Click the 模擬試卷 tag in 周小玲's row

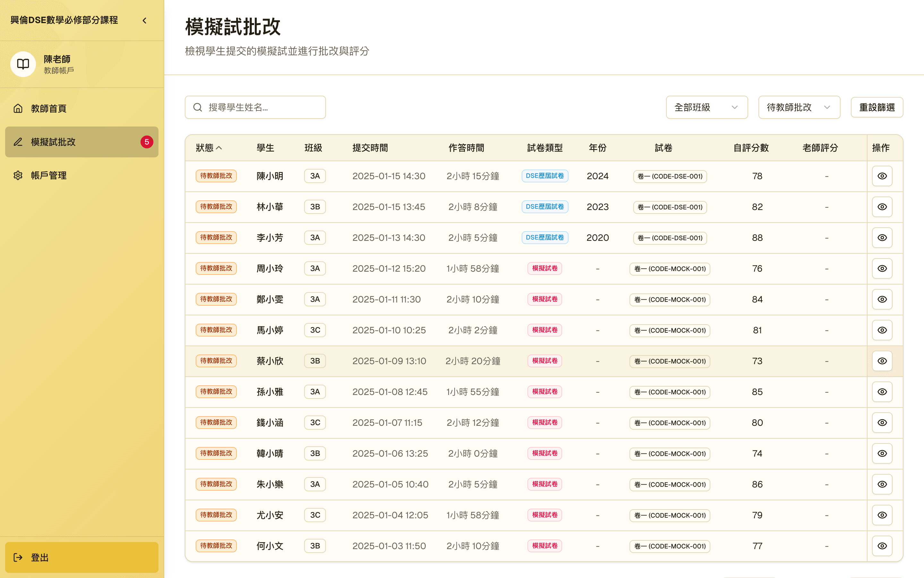(545, 268)
